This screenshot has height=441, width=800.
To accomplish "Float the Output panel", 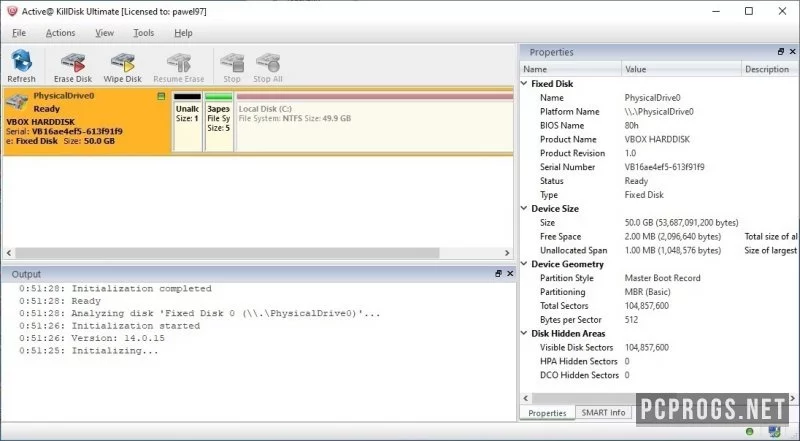I will coord(498,274).
